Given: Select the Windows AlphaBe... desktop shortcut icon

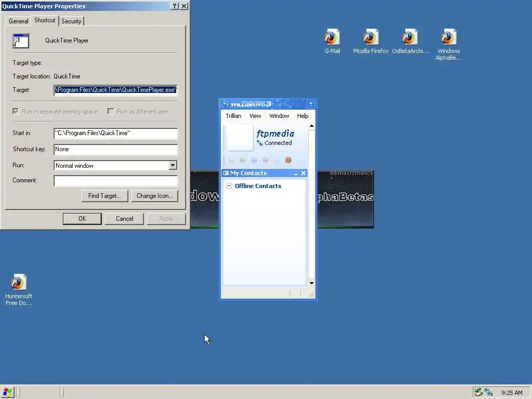Looking at the screenshot, I should (448, 37).
